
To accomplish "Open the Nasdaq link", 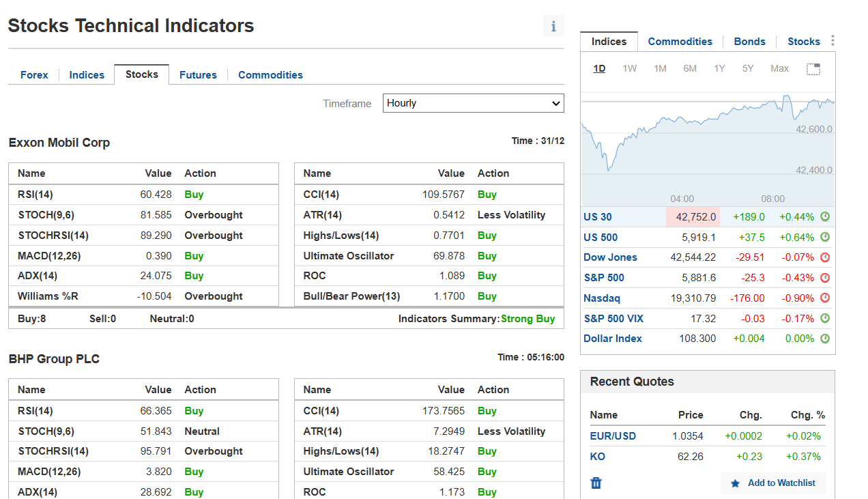I will coord(602,298).
